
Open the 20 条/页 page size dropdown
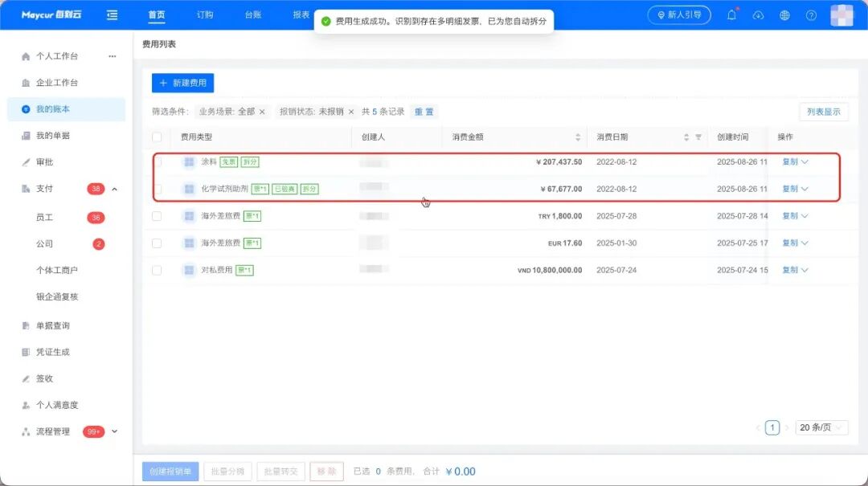coord(822,428)
